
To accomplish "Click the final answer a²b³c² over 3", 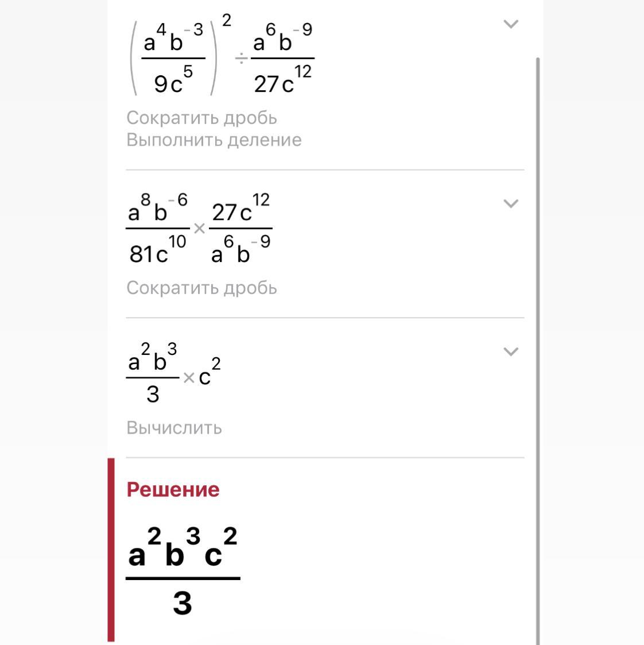I will click(x=183, y=572).
